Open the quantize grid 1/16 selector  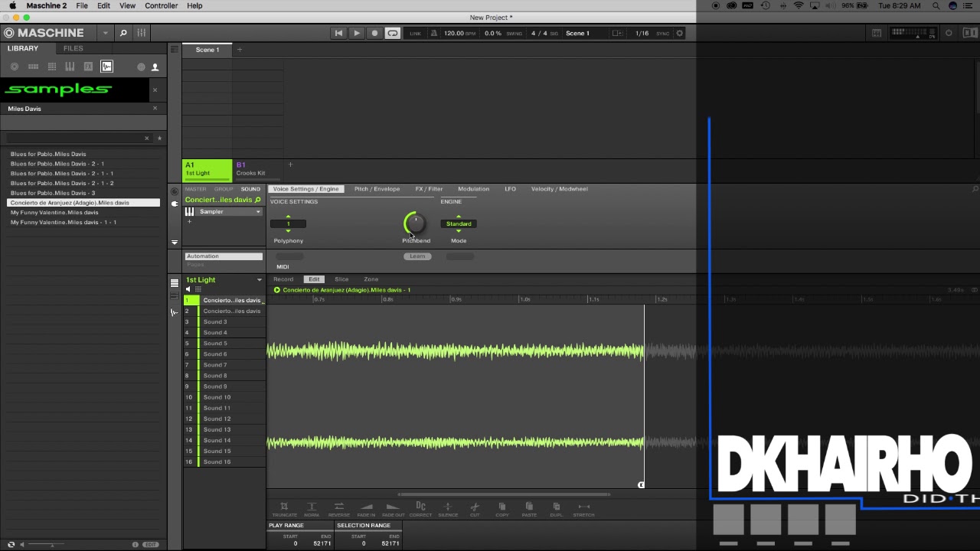[x=642, y=34]
